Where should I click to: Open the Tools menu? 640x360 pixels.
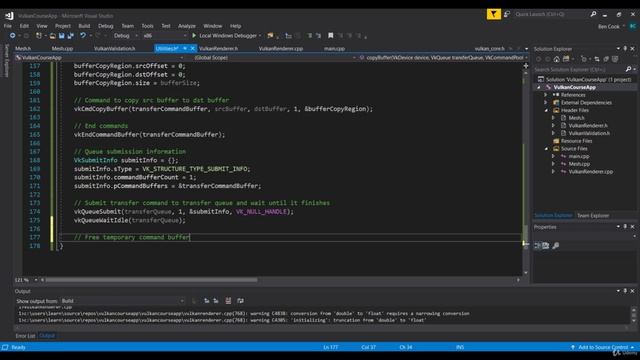(147, 26)
